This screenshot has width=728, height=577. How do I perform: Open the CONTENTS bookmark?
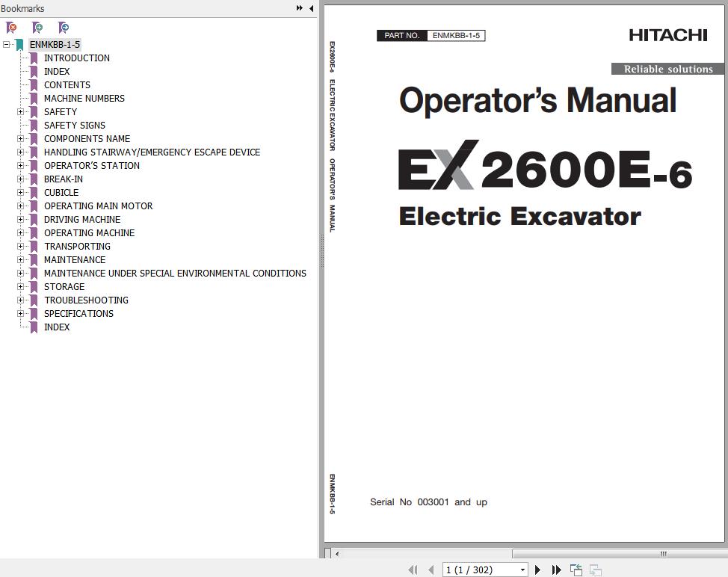67,85
